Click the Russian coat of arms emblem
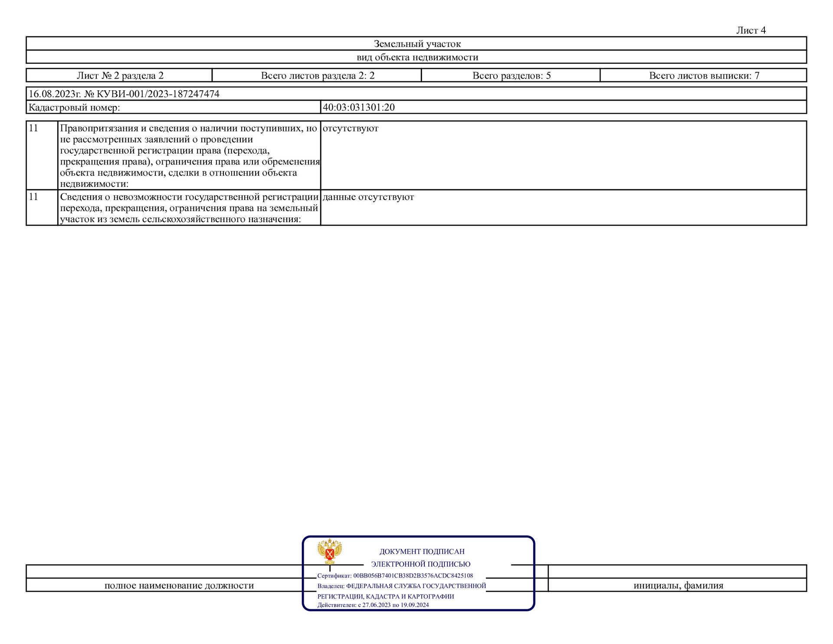 point(329,551)
